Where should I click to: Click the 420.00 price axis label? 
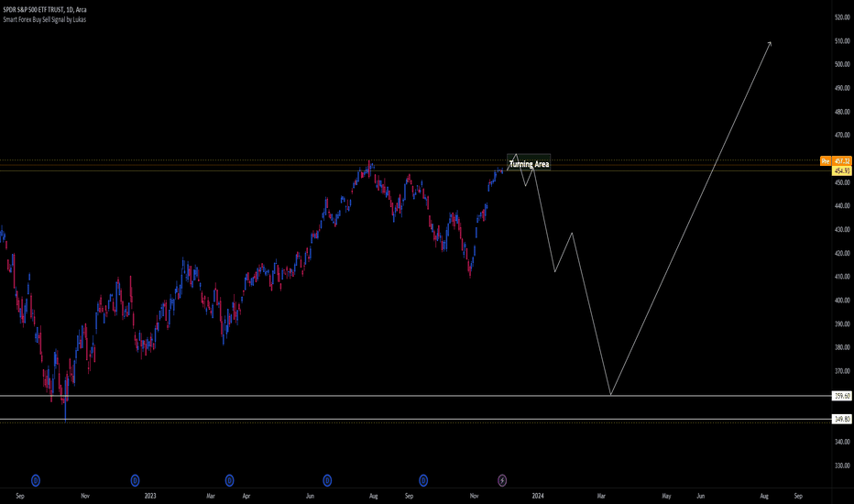[x=842, y=253]
